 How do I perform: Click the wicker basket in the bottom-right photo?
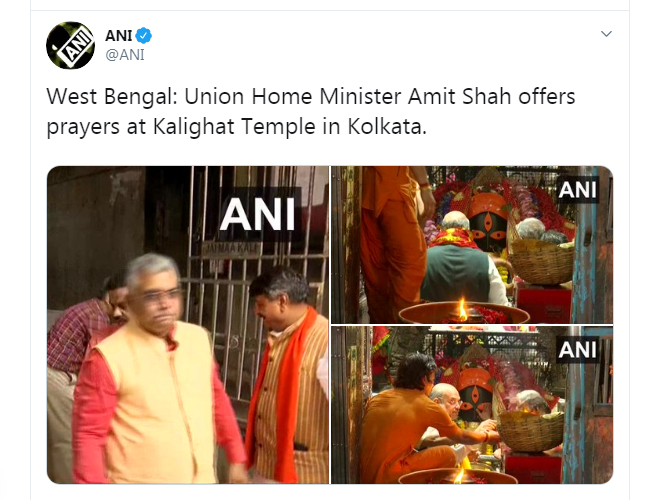pos(531,431)
